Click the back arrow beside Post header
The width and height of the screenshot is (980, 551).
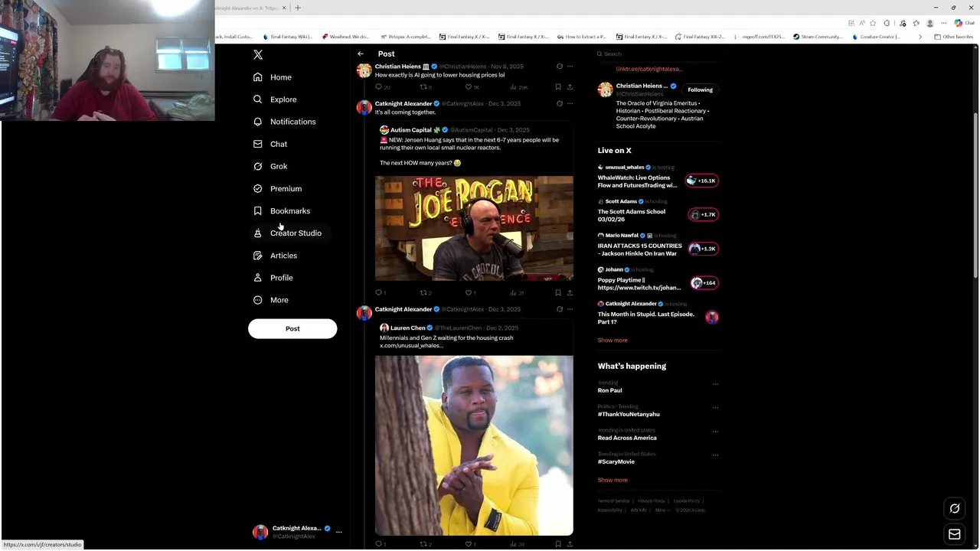[x=361, y=54]
